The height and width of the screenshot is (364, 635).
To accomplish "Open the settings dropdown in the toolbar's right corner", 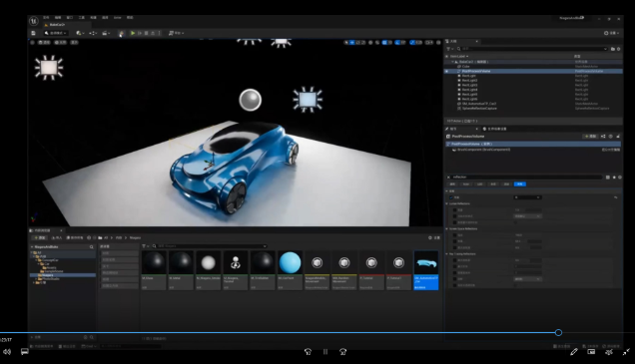I will point(610,33).
